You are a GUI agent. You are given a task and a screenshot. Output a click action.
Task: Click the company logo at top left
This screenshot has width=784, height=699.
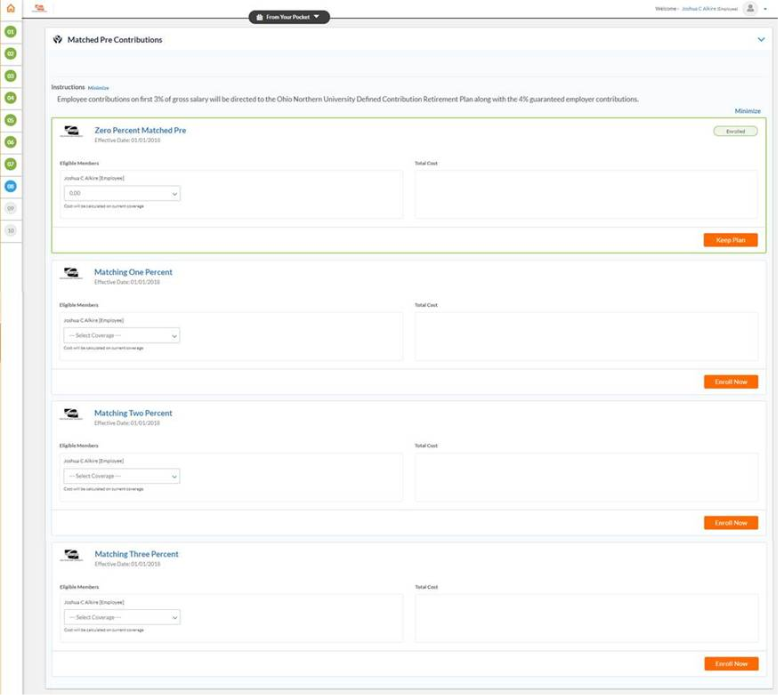(39, 8)
